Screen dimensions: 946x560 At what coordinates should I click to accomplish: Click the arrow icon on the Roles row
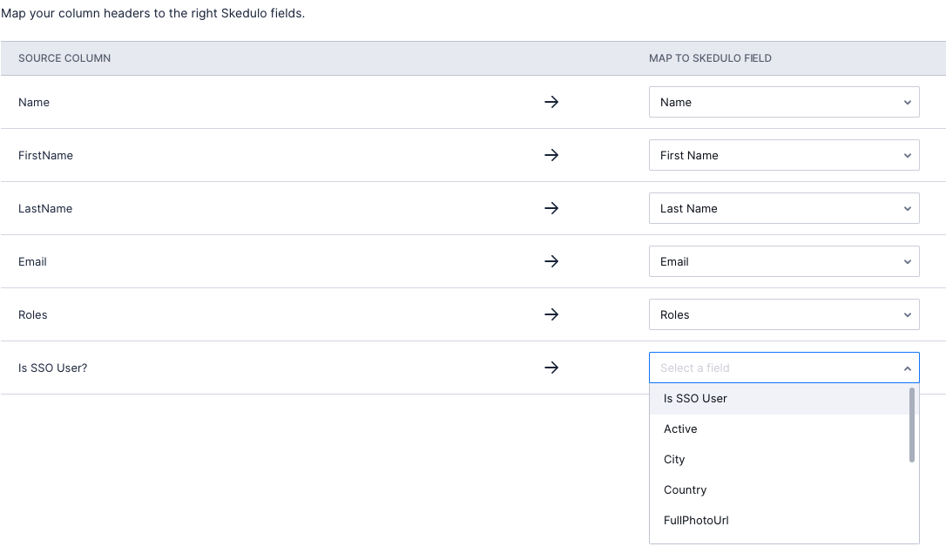click(551, 314)
